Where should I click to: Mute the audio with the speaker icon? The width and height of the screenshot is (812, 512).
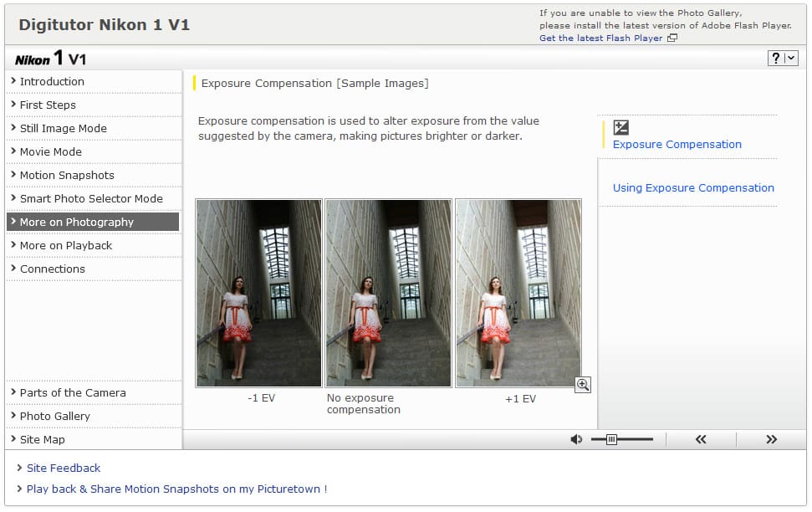[x=576, y=439]
